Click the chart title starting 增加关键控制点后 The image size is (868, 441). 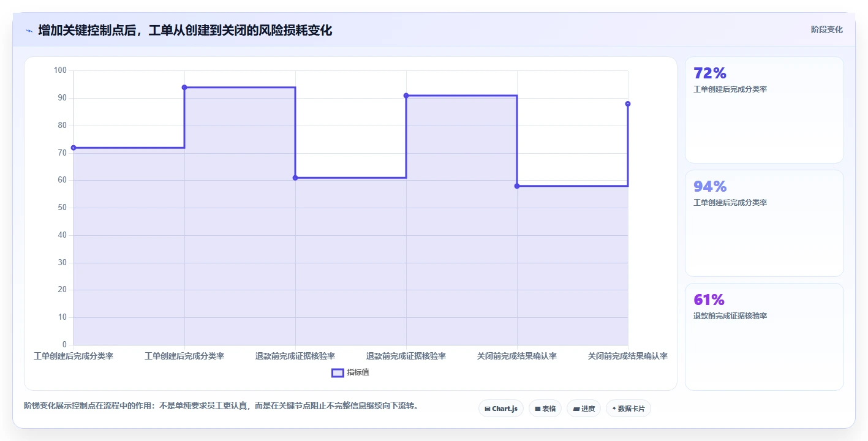[x=185, y=30]
